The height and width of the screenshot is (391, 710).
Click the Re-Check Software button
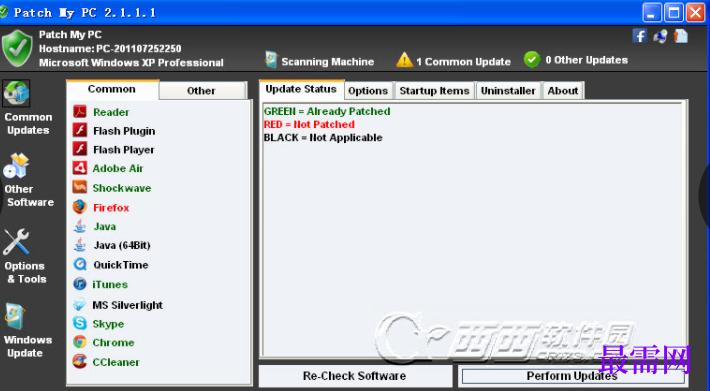click(x=355, y=376)
